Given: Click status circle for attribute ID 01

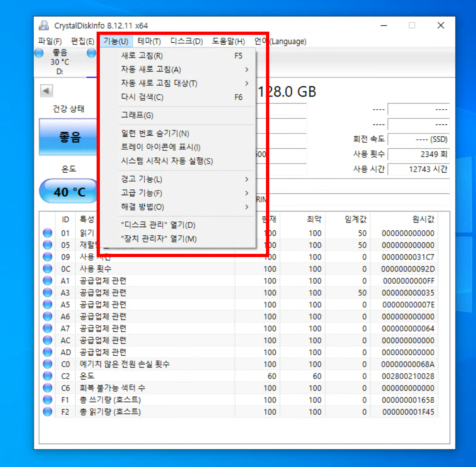Looking at the screenshot, I should pyautogui.click(x=48, y=233).
